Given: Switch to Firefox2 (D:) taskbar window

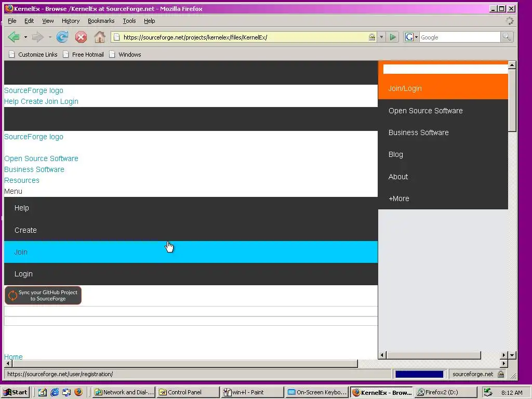Looking at the screenshot, I should (x=446, y=392).
